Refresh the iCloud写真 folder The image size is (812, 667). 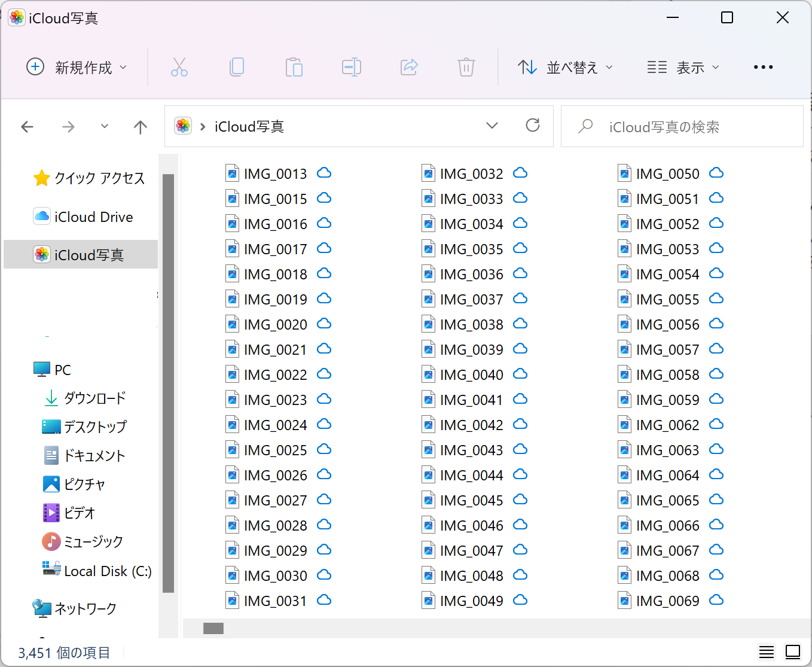click(533, 125)
